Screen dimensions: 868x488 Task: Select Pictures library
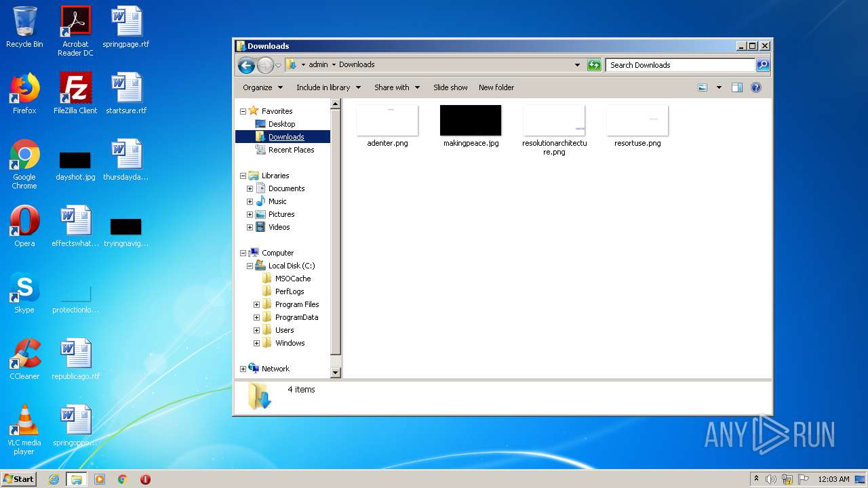(x=281, y=214)
